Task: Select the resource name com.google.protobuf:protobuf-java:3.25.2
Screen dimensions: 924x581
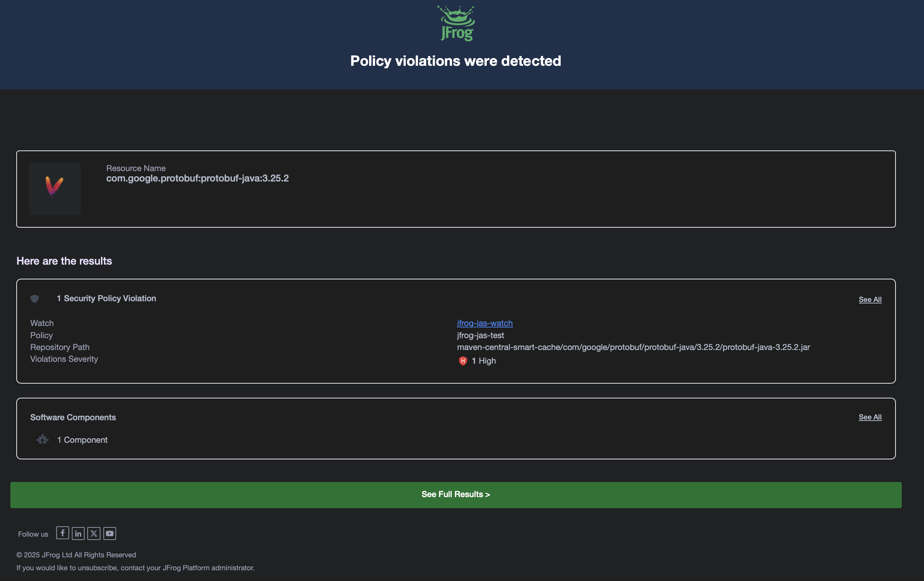Action: pyautogui.click(x=198, y=178)
